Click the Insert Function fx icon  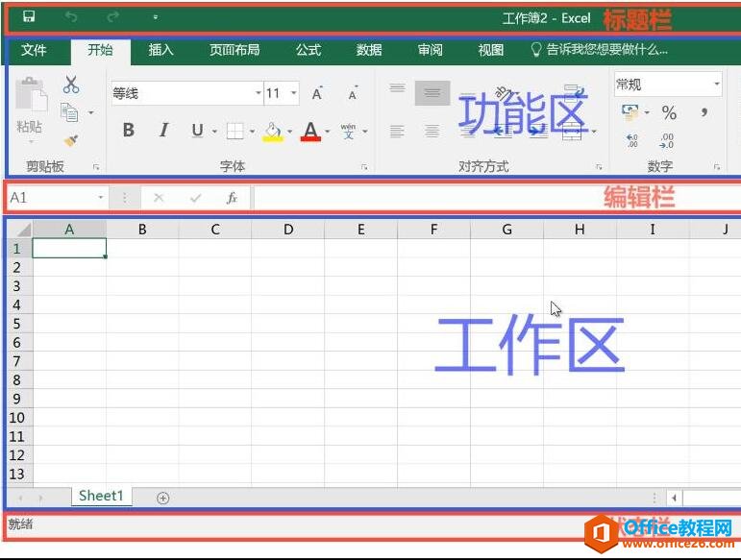coord(232,198)
